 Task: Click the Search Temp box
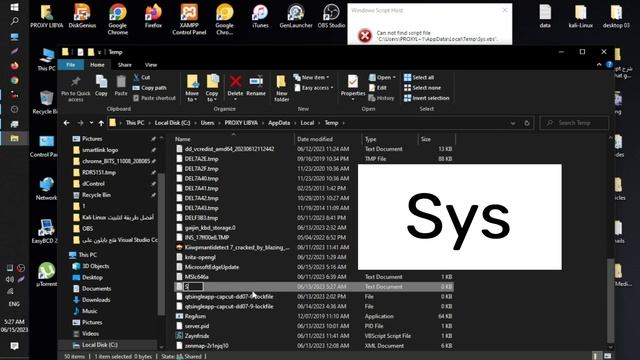[x=574, y=123]
